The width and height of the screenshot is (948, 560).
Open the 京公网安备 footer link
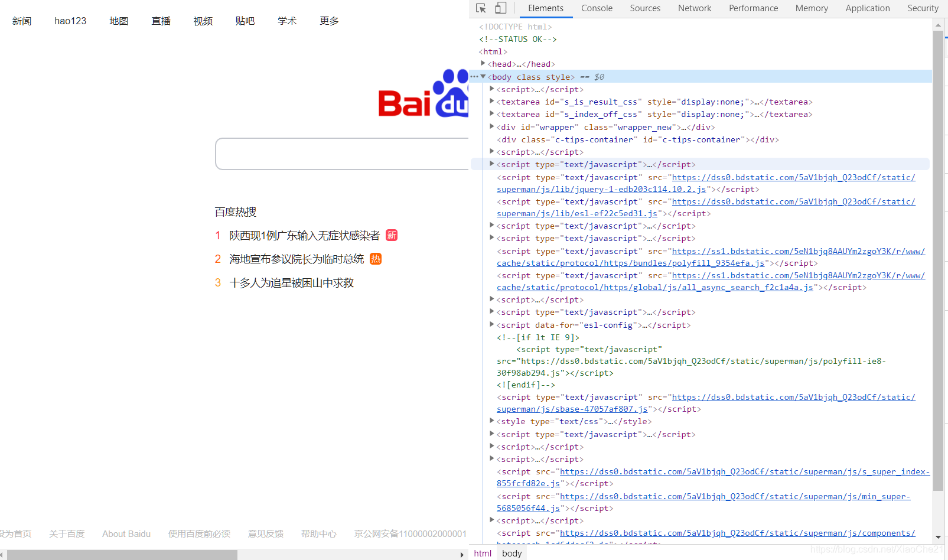pyautogui.click(x=411, y=533)
